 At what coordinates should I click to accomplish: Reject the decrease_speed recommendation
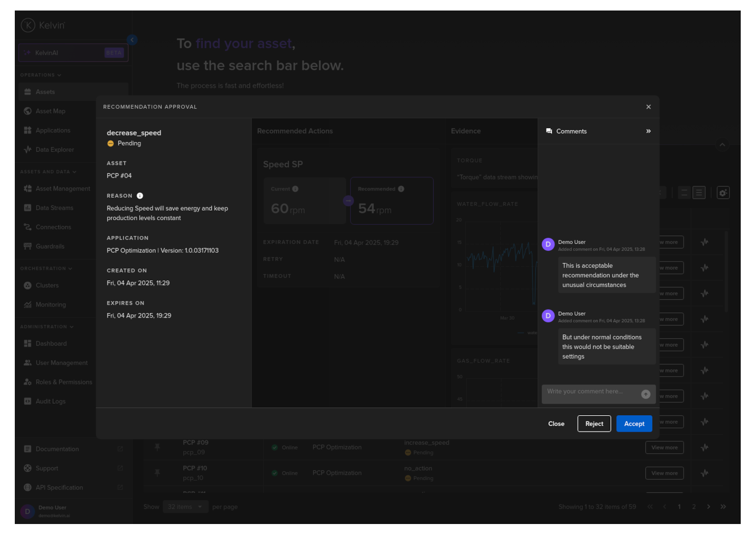pyautogui.click(x=594, y=424)
